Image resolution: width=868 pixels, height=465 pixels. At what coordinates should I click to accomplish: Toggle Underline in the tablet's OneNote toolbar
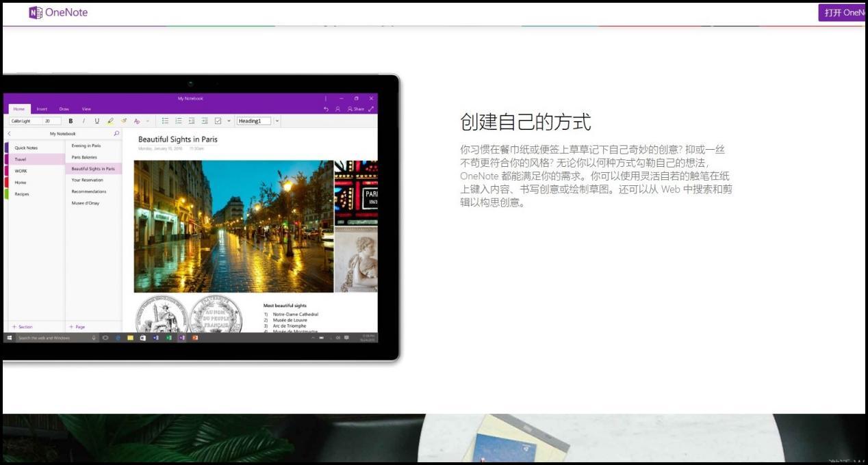(x=97, y=121)
